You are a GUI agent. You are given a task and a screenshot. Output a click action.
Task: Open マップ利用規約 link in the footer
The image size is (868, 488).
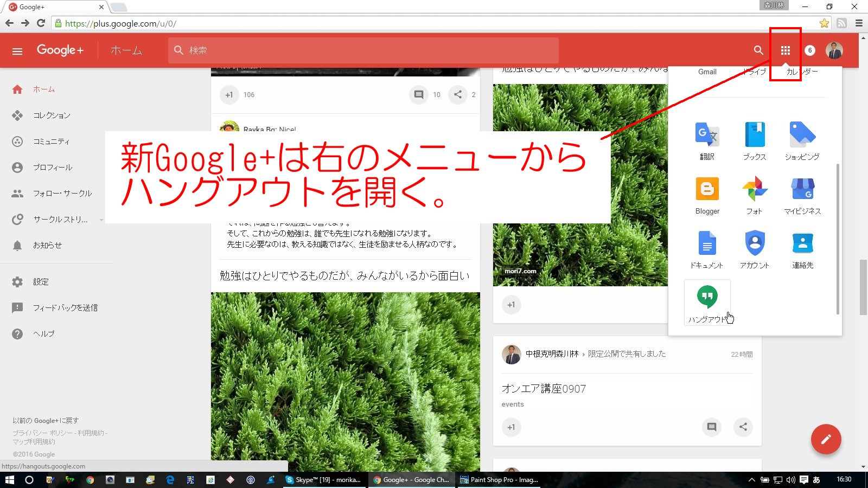[x=34, y=442]
